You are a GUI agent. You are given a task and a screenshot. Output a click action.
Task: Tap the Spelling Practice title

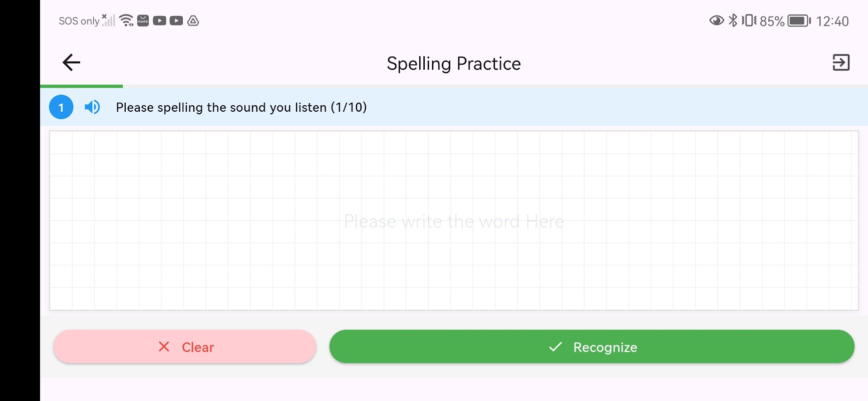tap(454, 64)
